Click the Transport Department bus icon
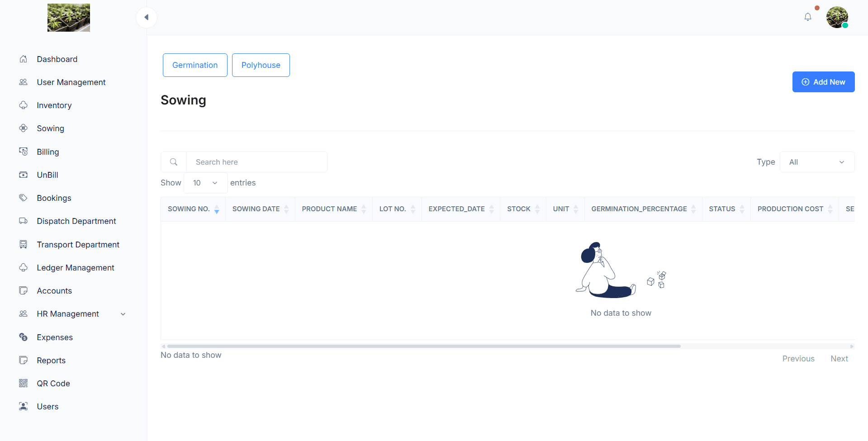The width and height of the screenshot is (868, 441). [x=24, y=245]
